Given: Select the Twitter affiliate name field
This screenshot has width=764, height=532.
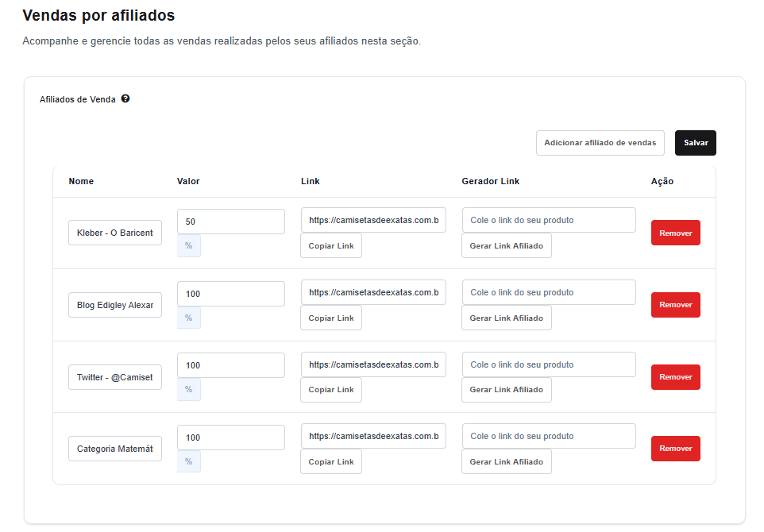Looking at the screenshot, I should point(115,377).
